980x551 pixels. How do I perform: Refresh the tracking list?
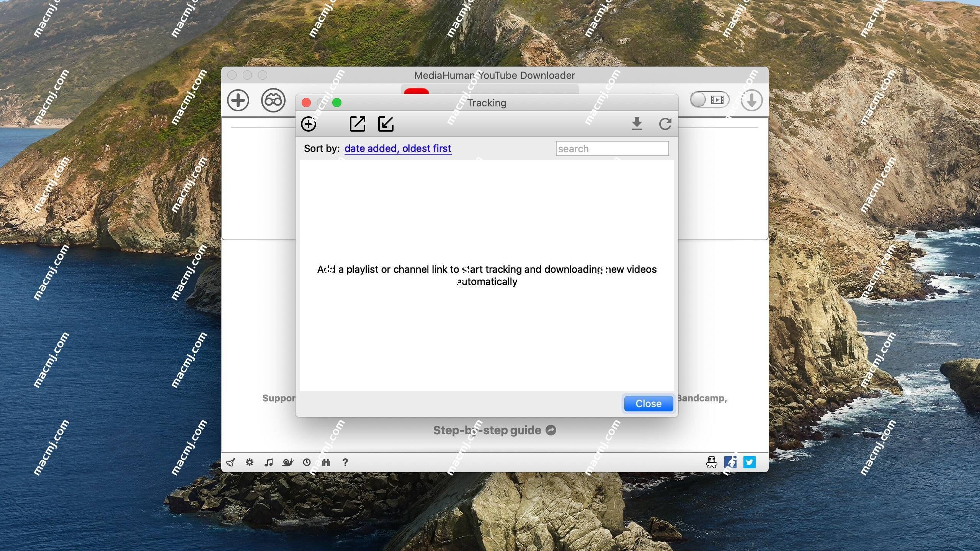[665, 124]
